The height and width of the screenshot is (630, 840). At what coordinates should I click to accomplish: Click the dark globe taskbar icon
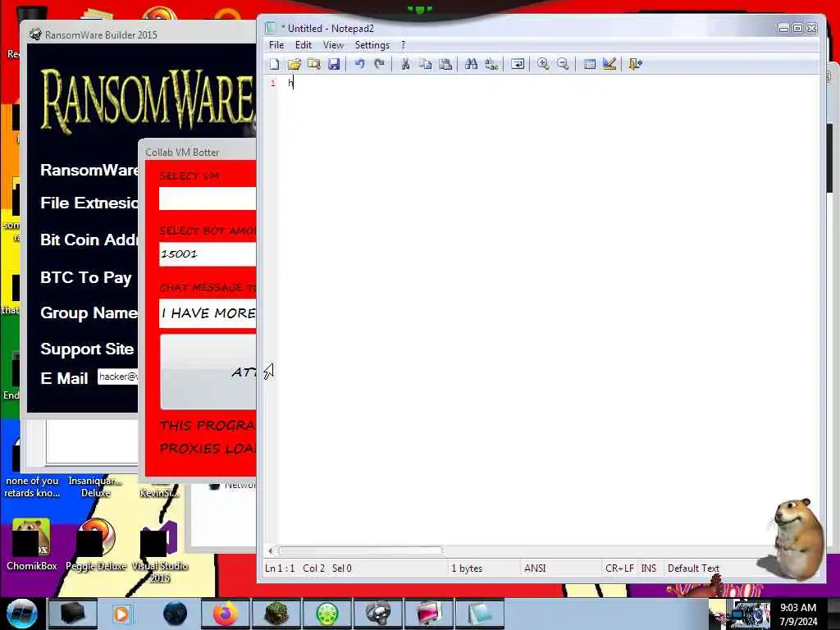[175, 614]
